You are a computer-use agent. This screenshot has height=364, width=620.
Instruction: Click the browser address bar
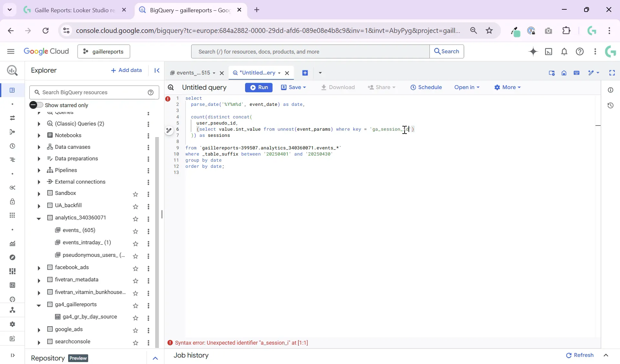click(268, 31)
